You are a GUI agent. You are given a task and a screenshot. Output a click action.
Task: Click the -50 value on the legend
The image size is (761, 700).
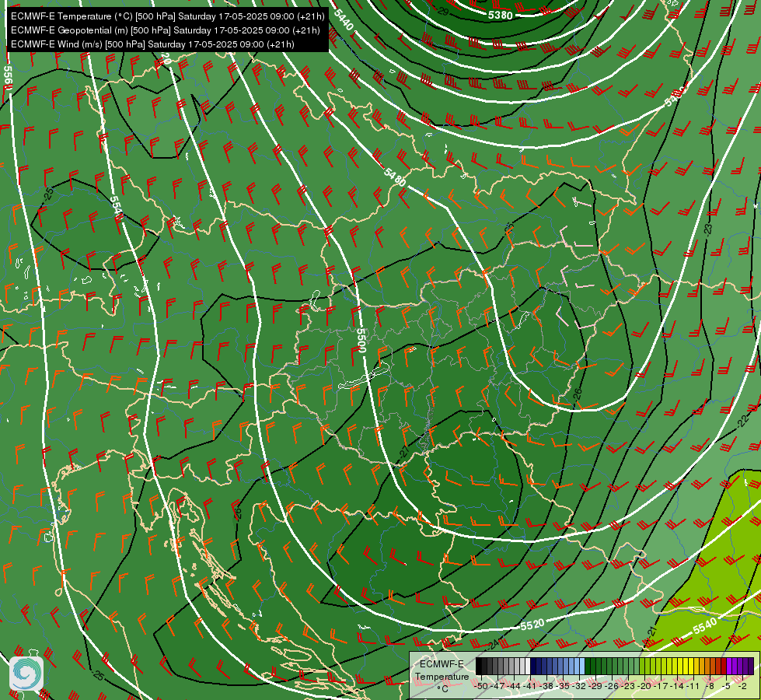click(480, 686)
